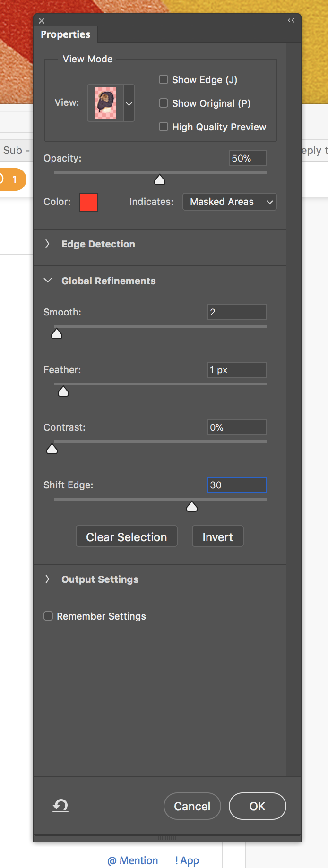Click the Shift Edge value field

pyautogui.click(x=236, y=485)
